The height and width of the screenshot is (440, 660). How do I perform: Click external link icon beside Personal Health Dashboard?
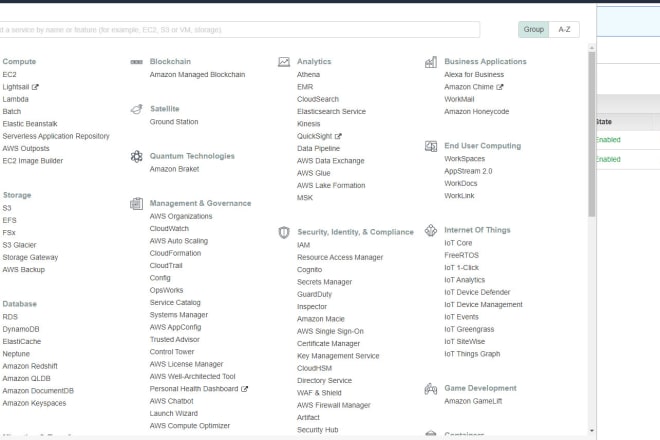tap(244, 389)
